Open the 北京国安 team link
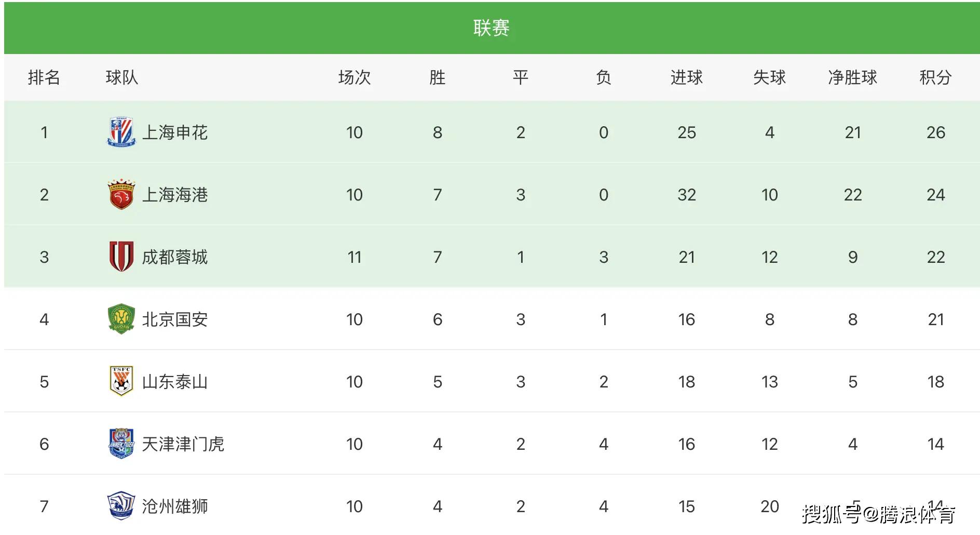 [175, 319]
